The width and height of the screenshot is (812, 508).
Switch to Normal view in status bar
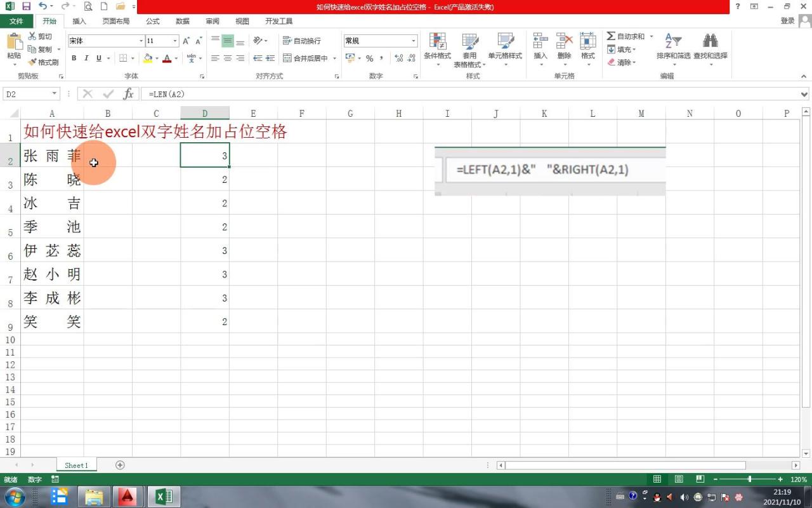pos(657,479)
